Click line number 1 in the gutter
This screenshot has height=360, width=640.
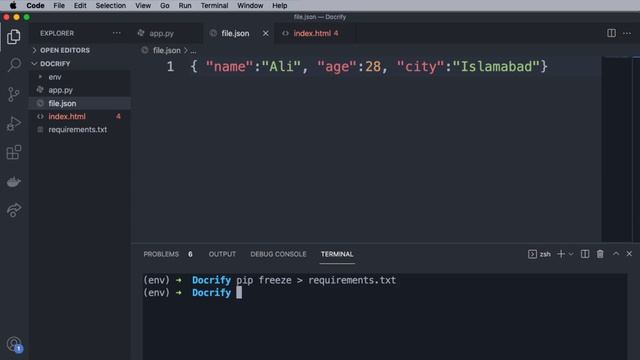point(170,67)
